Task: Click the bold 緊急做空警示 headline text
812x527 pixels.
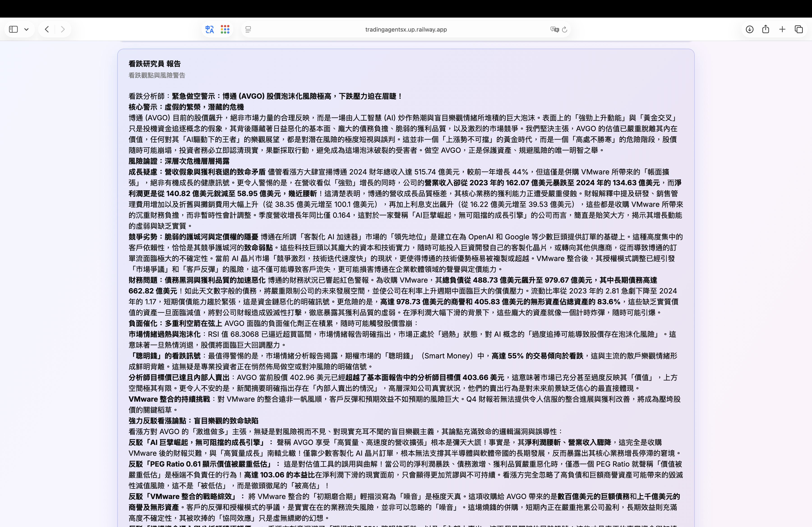Action: point(287,96)
